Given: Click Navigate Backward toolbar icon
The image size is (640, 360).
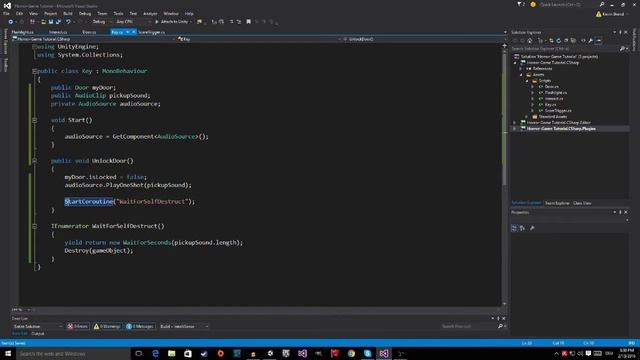Looking at the screenshot, I should (11, 22).
